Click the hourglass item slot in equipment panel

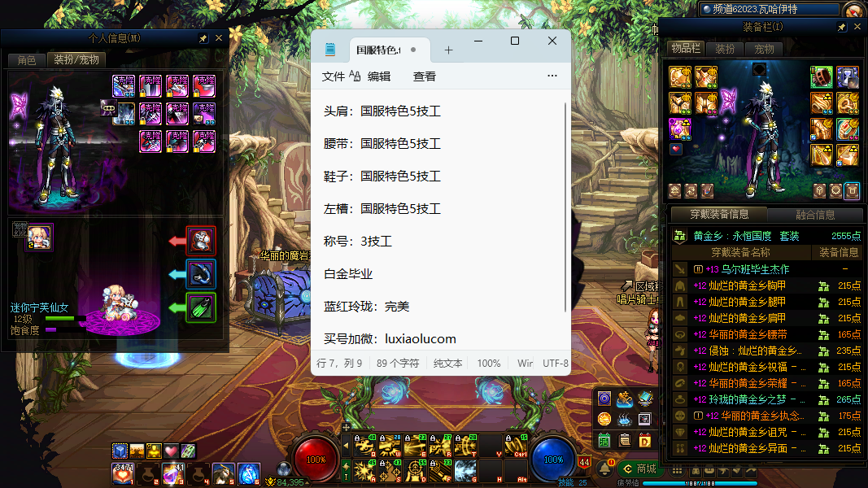click(x=848, y=77)
